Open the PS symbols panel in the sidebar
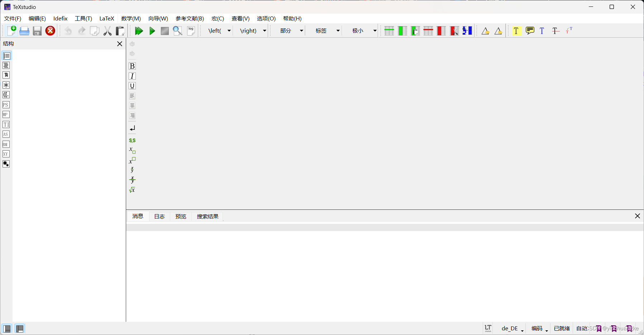 coord(6,105)
